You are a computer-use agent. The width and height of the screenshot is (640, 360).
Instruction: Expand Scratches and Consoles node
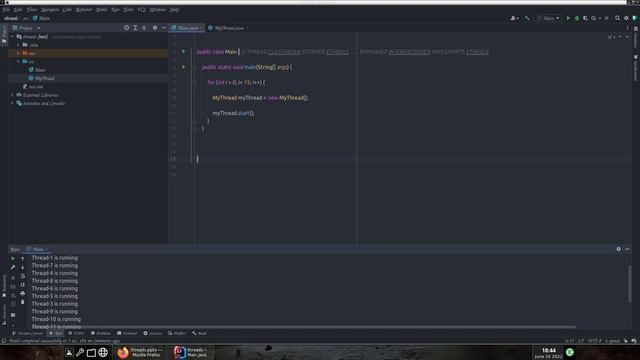12,103
